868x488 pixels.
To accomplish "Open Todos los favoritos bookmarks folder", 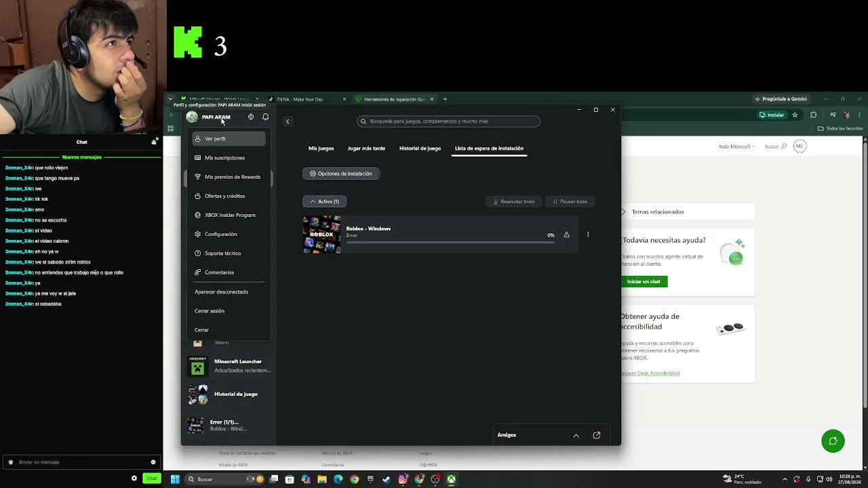I will [x=840, y=128].
